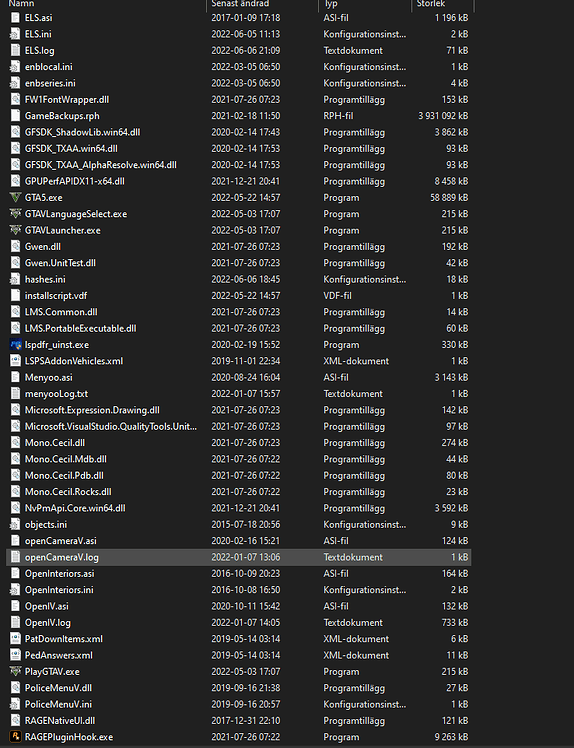Select GFSDK_TXAA_AlphaResolve.win64.dll
574x748 pixels.
(101, 165)
